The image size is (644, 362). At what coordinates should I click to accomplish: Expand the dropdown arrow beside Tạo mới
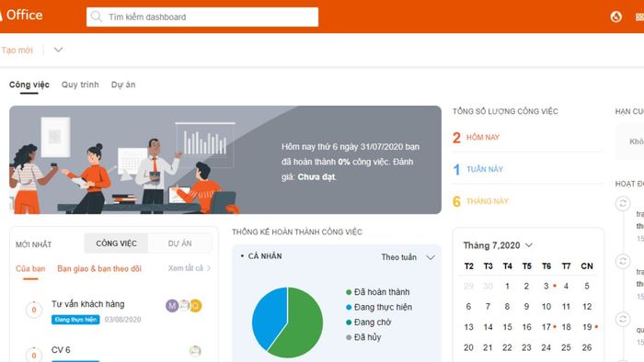pyautogui.click(x=58, y=50)
